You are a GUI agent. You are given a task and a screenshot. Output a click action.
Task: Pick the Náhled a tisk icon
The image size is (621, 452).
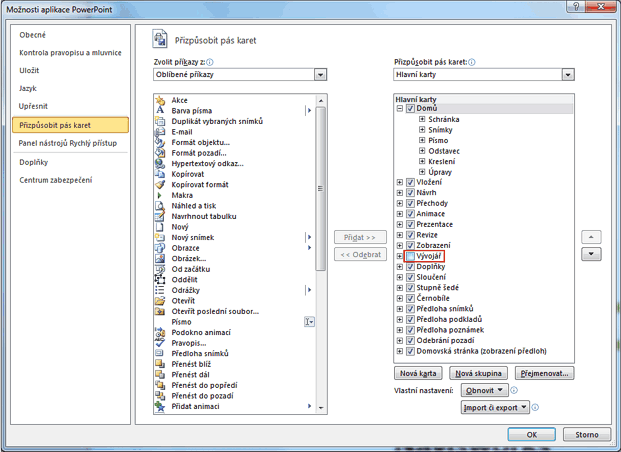[160, 205]
